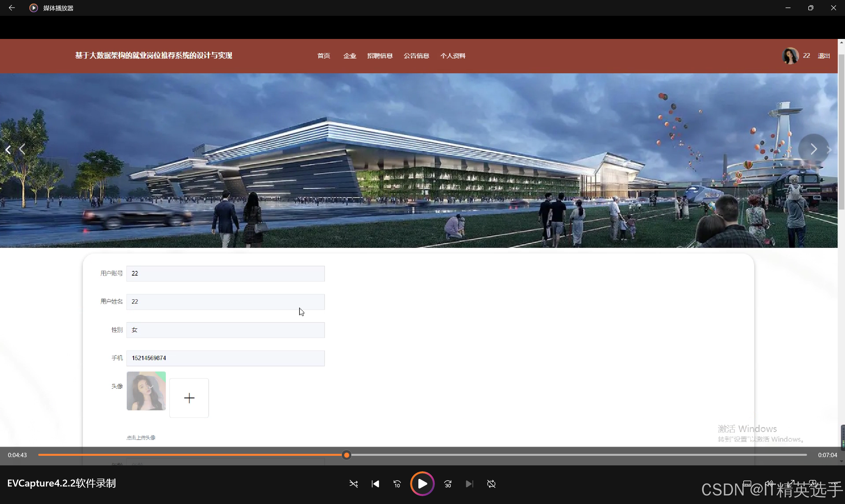Advance the banner carousel to the next slide
Screen dimensions: 845x504
(813, 149)
